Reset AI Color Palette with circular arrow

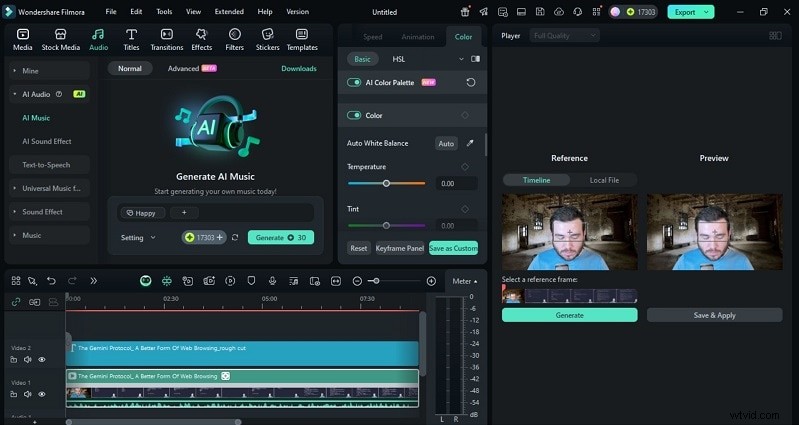(471, 82)
